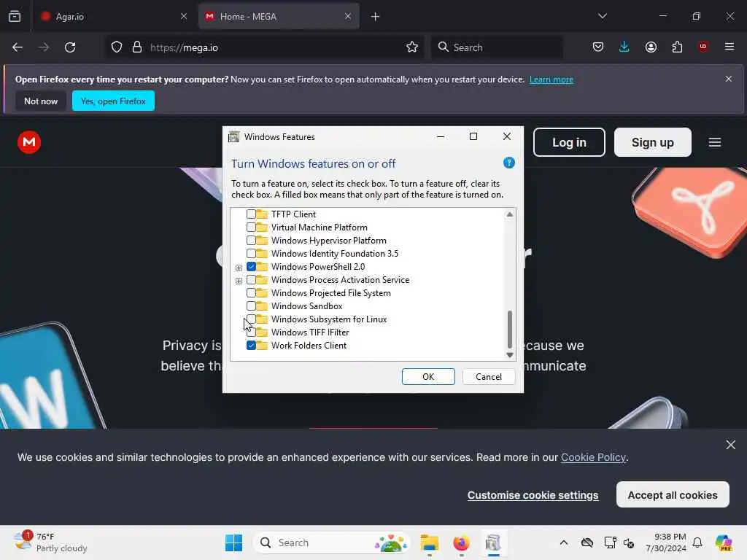Close the Home - MEGA tab
This screenshot has height=560, width=747.
(348, 16)
